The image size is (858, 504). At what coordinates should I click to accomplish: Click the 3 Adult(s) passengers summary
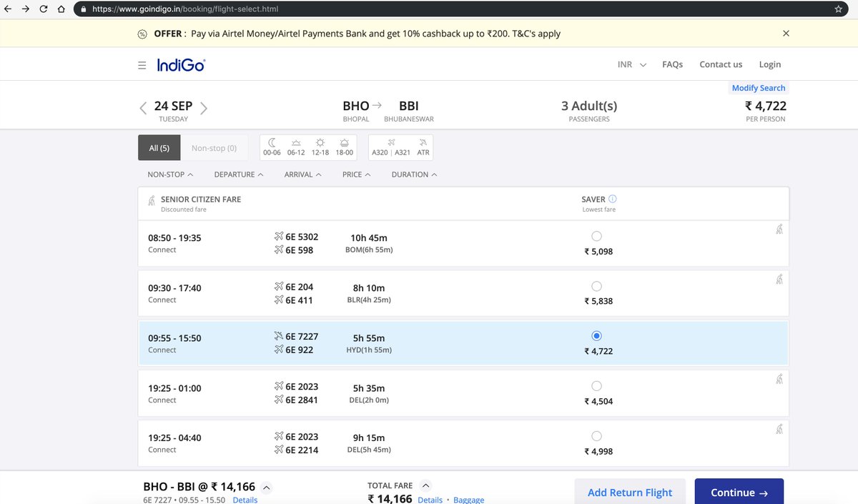coord(589,111)
